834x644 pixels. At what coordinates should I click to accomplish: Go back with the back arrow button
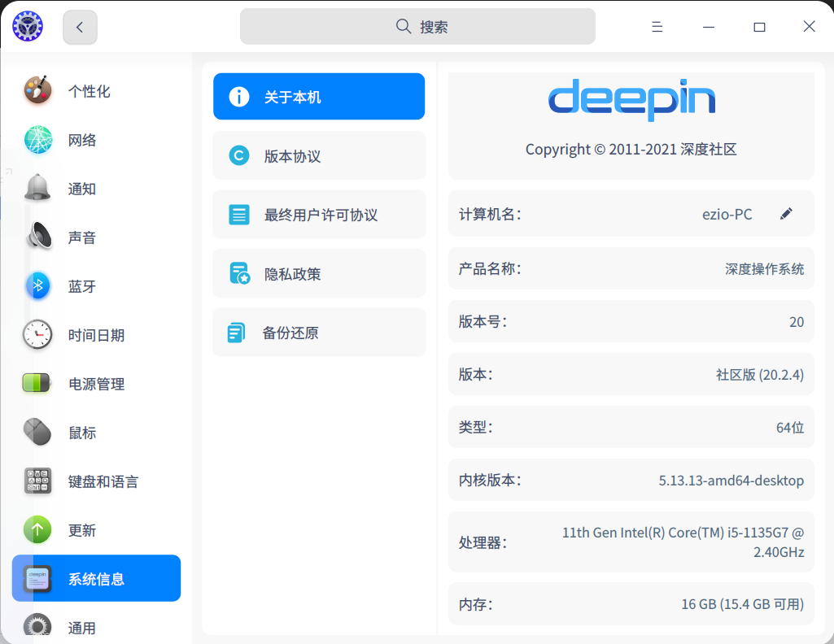coord(80,27)
